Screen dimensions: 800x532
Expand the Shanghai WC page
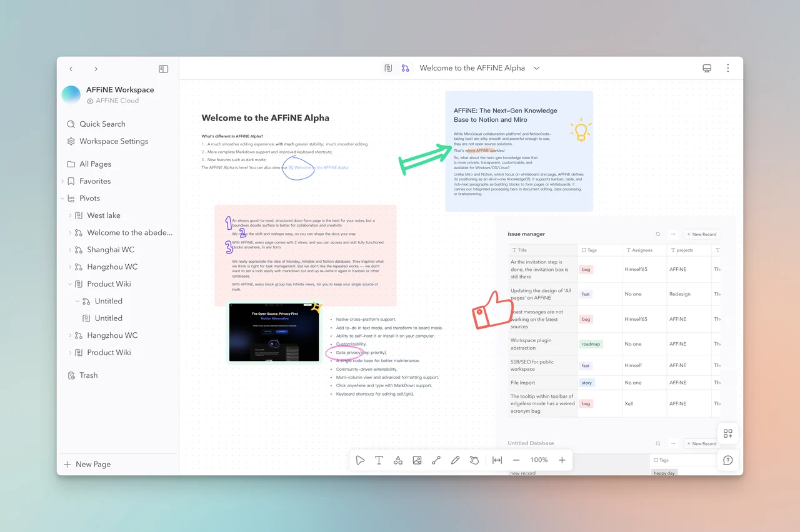pos(70,250)
